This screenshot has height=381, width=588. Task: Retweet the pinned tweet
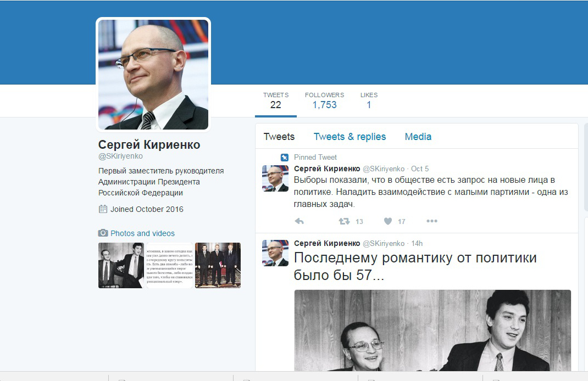[344, 221]
